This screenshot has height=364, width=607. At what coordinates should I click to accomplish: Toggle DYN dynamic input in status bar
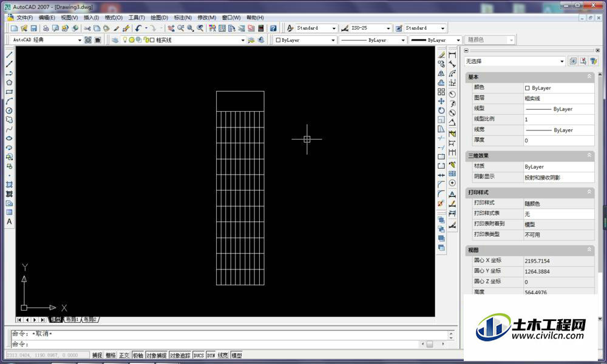(x=211, y=355)
